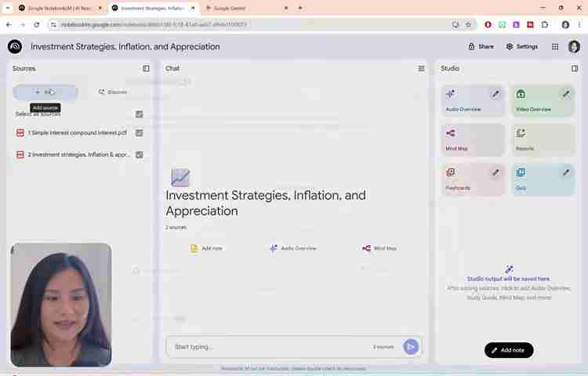
Task: Open Chrome menu three dots
Action: tap(579, 25)
